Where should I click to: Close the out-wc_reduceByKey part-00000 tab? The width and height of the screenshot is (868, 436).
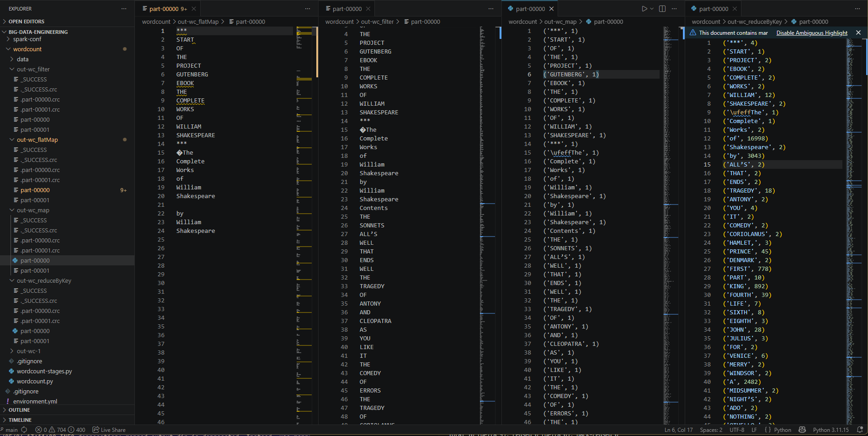click(735, 9)
